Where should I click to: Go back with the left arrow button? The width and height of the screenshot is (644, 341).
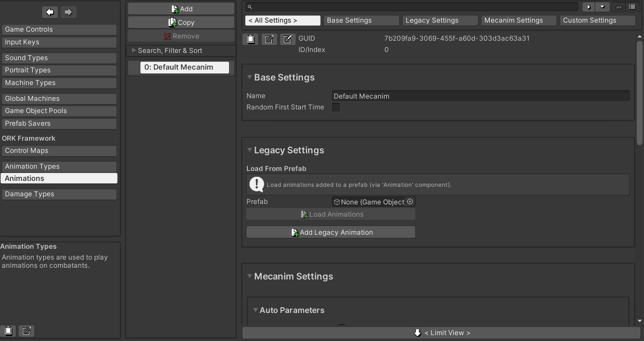coord(50,12)
